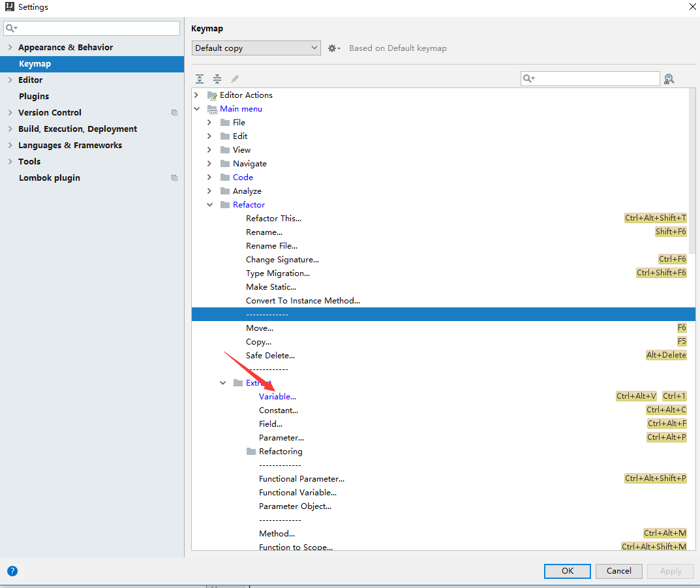The image size is (700, 588).
Task: Select Plugins in the settings sidebar
Action: pos(34,97)
